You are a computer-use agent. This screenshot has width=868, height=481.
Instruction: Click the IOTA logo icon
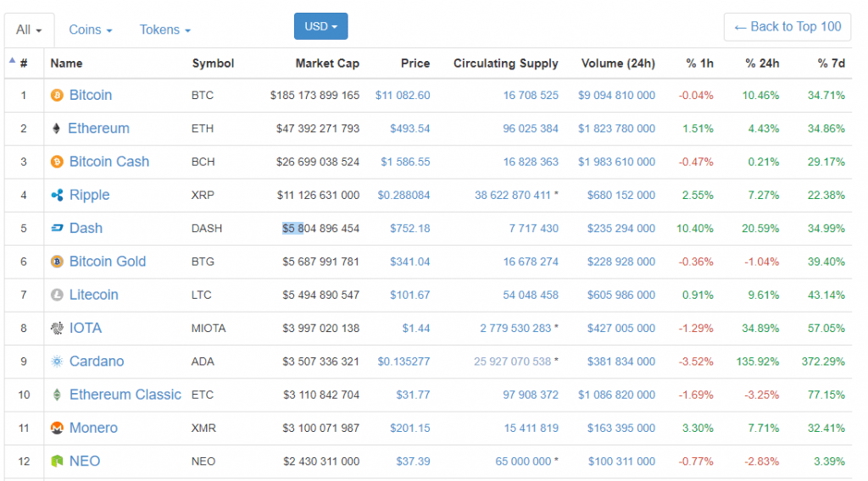tap(58, 329)
